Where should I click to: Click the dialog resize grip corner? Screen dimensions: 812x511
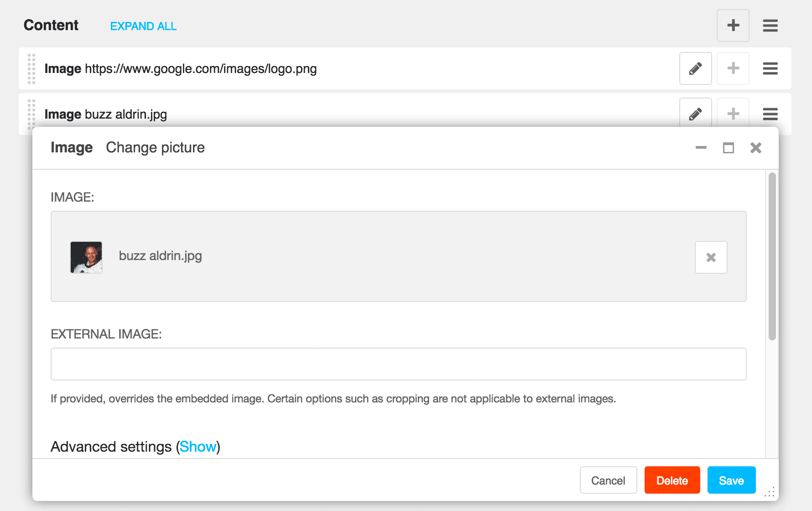pos(770,492)
